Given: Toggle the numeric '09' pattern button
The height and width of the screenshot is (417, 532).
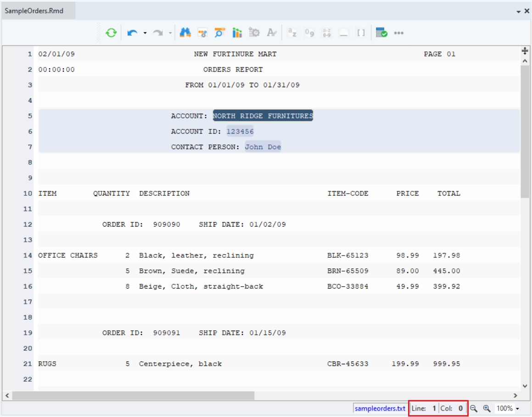Looking at the screenshot, I should [309, 33].
